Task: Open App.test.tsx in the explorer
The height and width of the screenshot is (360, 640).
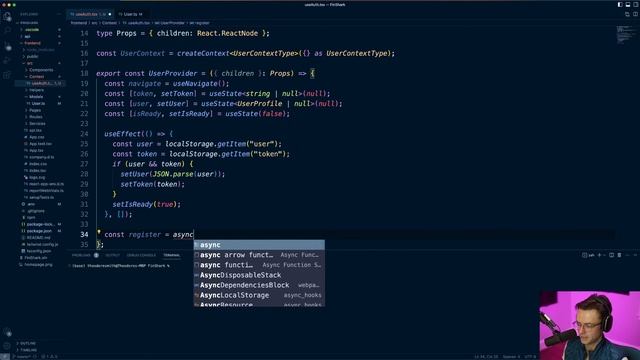Action: click(x=40, y=144)
